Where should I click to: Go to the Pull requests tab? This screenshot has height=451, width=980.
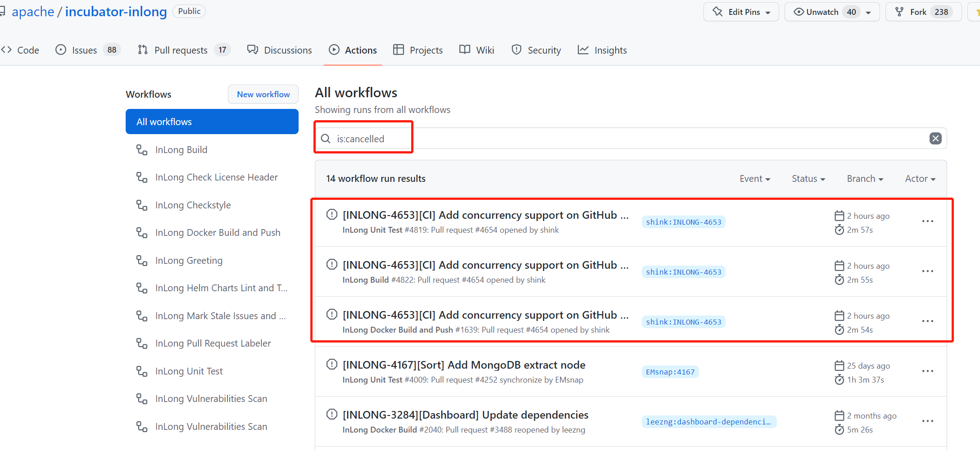pyautogui.click(x=184, y=50)
